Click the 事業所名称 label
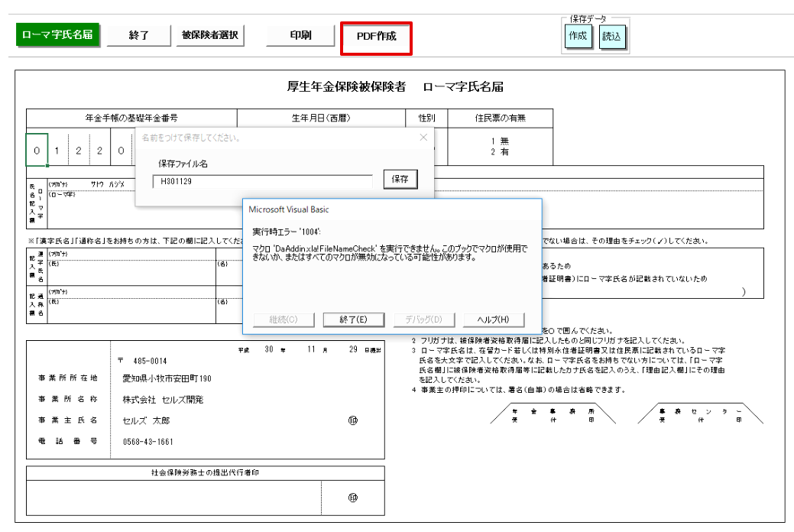 click(68, 399)
